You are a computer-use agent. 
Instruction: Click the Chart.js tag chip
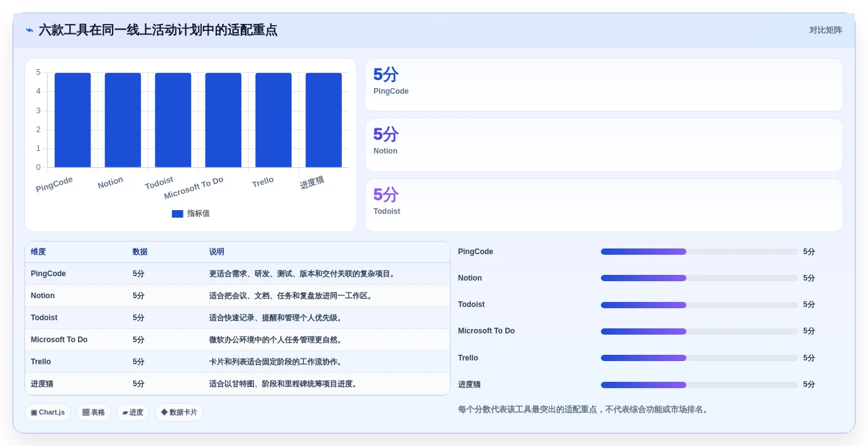(x=48, y=413)
